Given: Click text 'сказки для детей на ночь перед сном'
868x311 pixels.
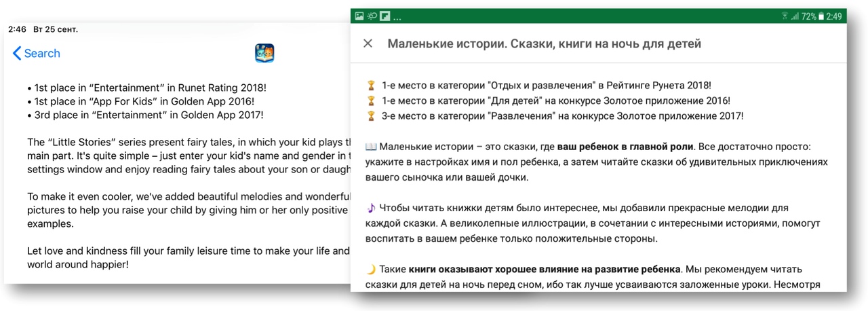Looking at the screenshot, I should [x=453, y=285].
